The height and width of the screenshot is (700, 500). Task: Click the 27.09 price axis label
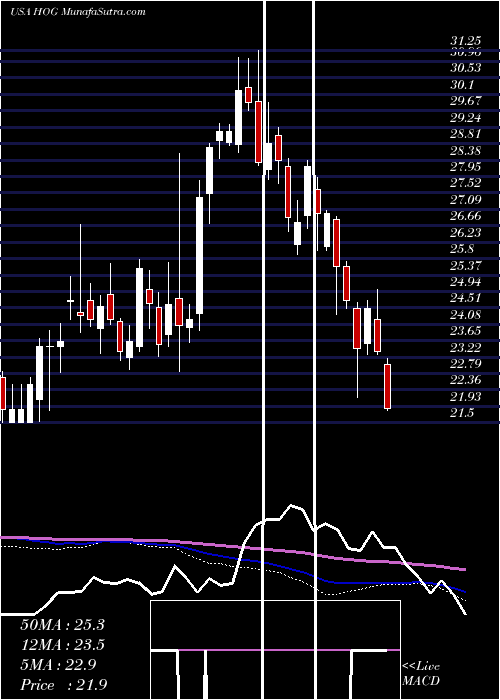(466, 200)
